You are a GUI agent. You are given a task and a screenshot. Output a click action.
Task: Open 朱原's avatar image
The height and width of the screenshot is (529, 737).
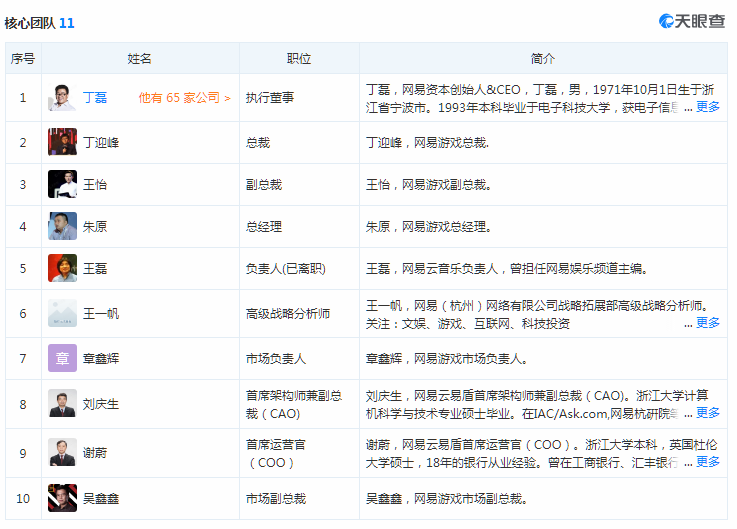click(x=62, y=226)
